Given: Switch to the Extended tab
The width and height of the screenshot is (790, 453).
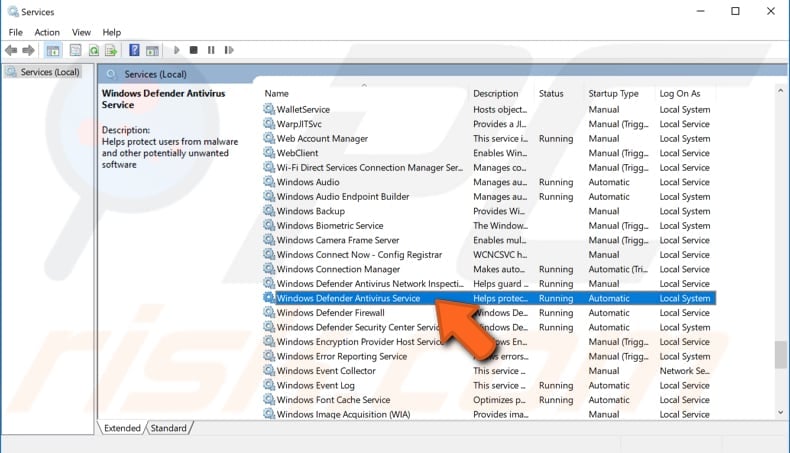Looking at the screenshot, I should click(x=122, y=428).
